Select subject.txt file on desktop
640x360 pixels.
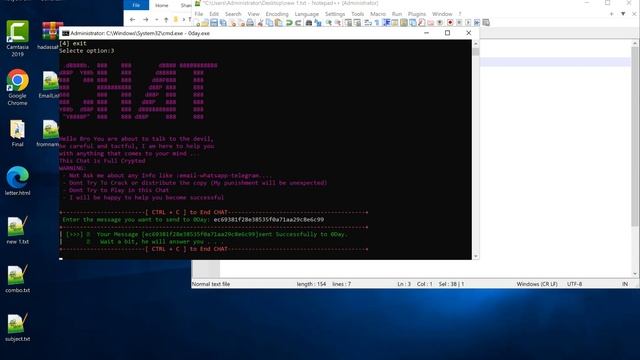click(x=18, y=327)
